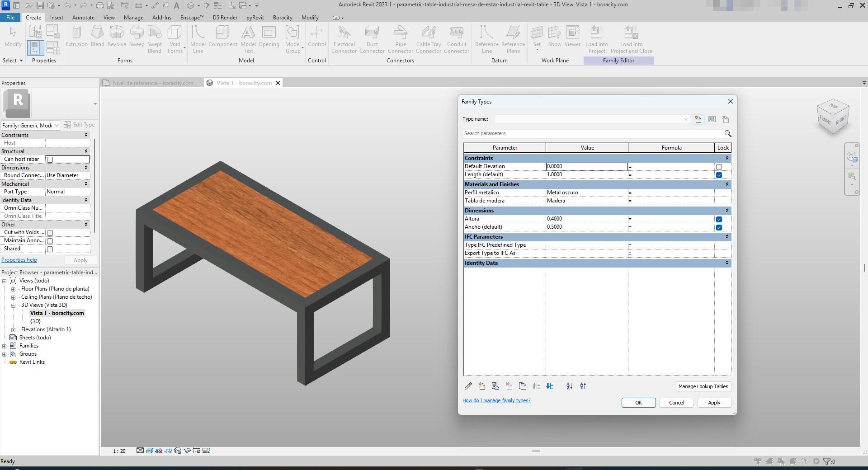Click the search magnifier in Family Types
Image resolution: width=868 pixels, height=470 pixels.
point(727,133)
